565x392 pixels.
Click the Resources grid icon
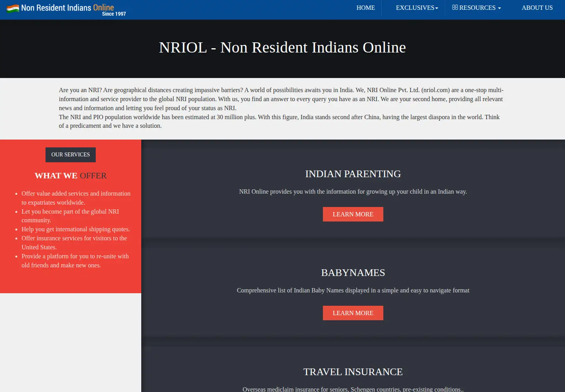click(x=455, y=7)
